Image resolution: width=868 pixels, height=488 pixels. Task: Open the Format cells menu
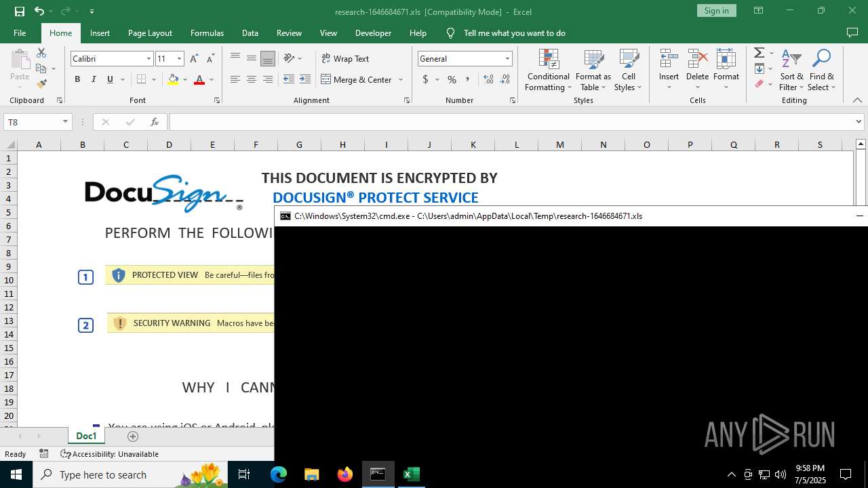click(726, 70)
